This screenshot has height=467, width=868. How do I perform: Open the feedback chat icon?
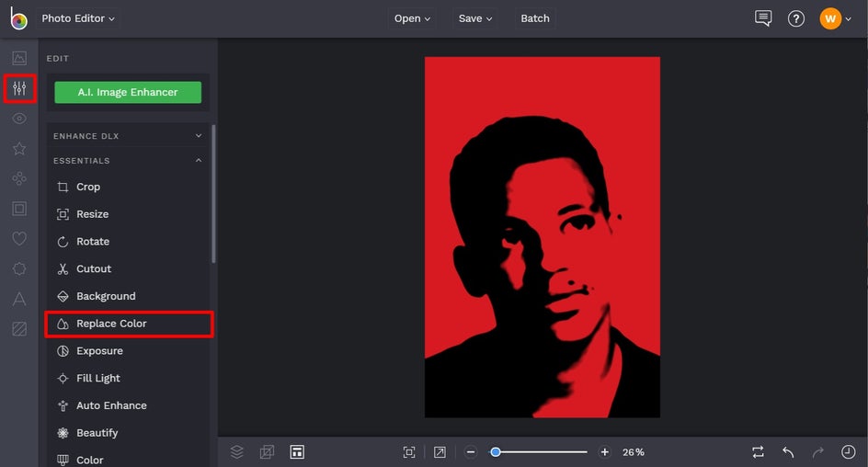click(763, 18)
